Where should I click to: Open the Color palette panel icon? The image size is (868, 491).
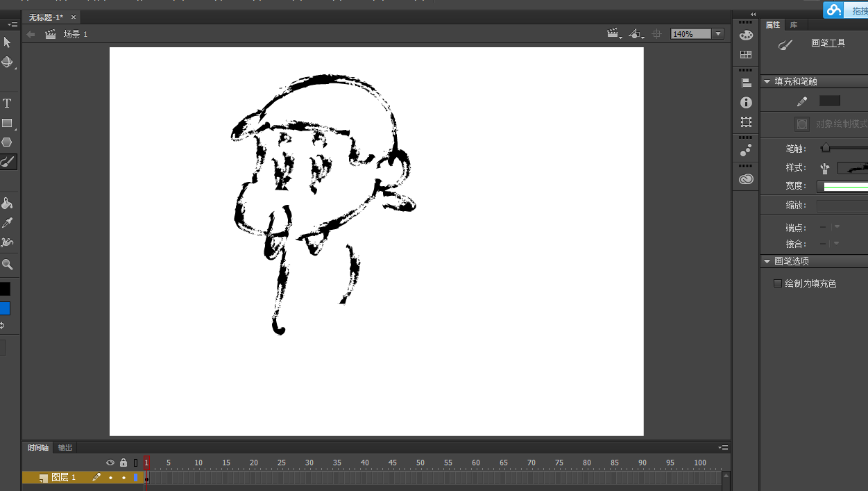(x=746, y=35)
